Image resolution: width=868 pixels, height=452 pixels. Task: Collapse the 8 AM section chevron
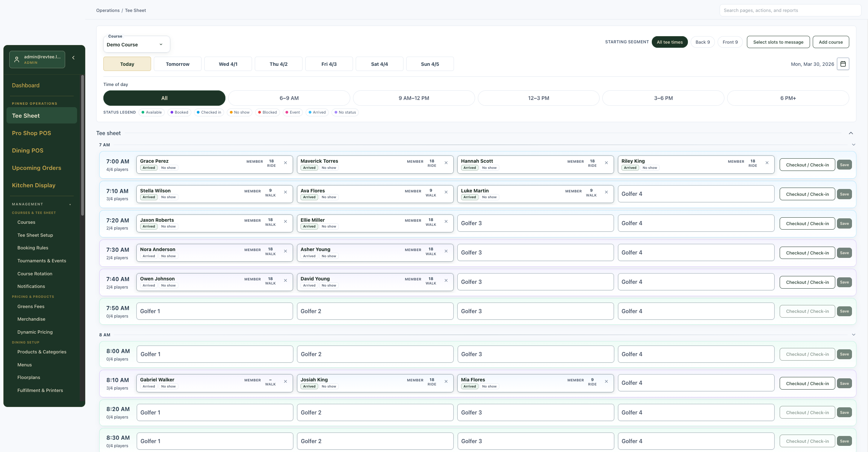pyautogui.click(x=854, y=335)
